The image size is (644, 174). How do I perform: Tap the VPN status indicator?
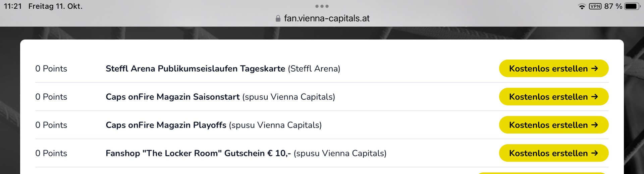(595, 6)
